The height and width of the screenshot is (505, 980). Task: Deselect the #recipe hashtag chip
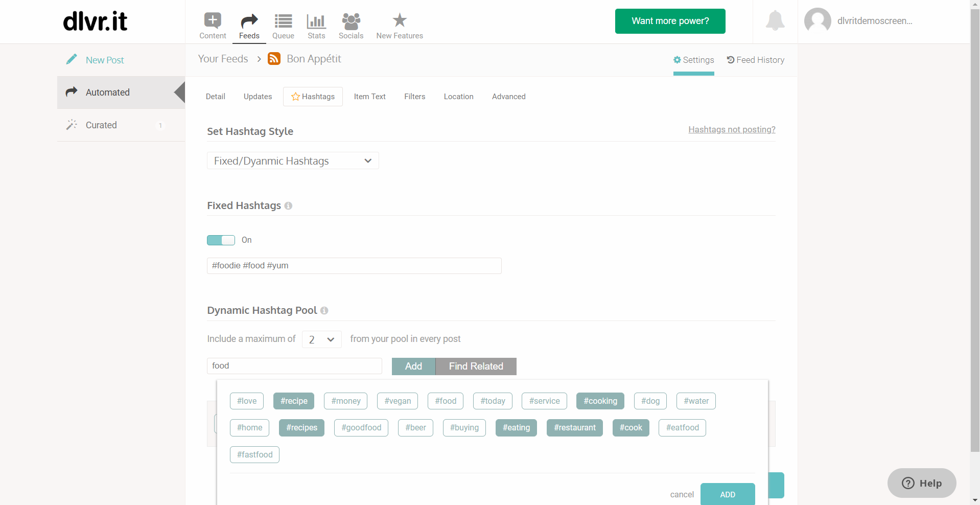click(294, 401)
